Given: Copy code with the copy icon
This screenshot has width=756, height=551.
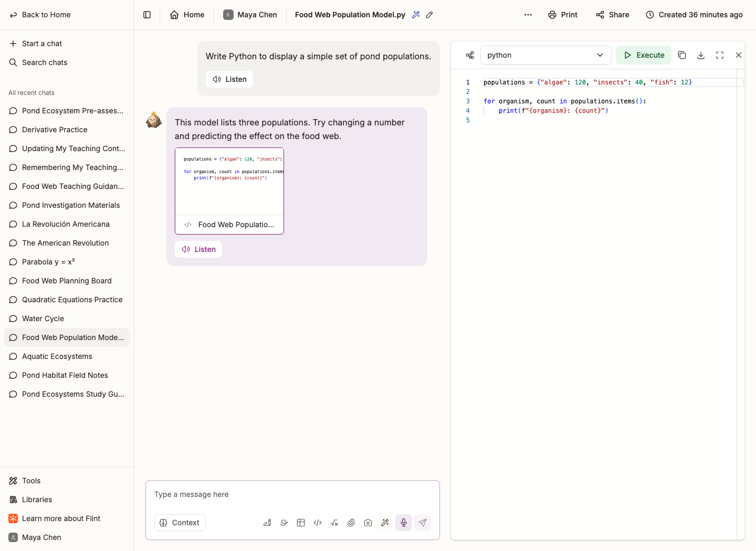Looking at the screenshot, I should click(682, 55).
